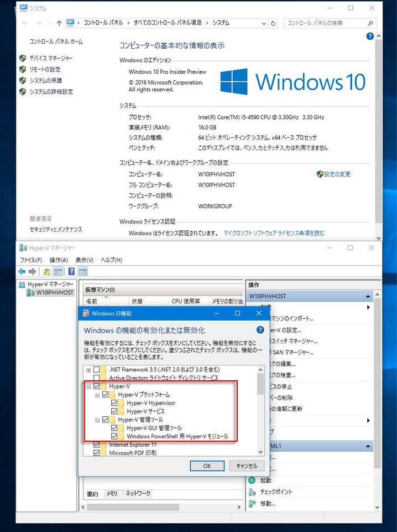The image size is (397, 532).
Task: Click the blue help icon in System window
Action: [x=370, y=36]
